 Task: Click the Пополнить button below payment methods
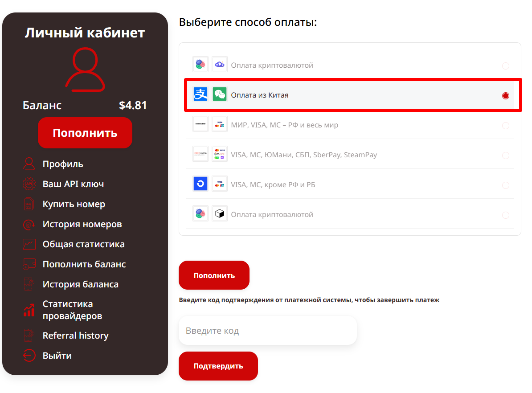(214, 275)
